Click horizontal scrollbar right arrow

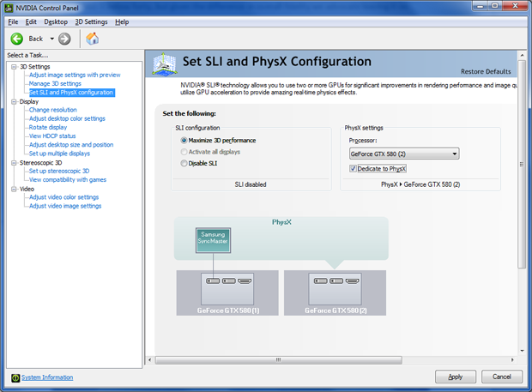tap(512, 359)
